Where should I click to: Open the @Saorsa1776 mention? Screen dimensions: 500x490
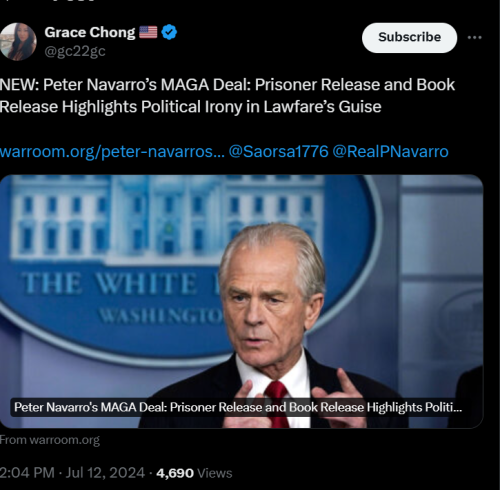(x=279, y=152)
